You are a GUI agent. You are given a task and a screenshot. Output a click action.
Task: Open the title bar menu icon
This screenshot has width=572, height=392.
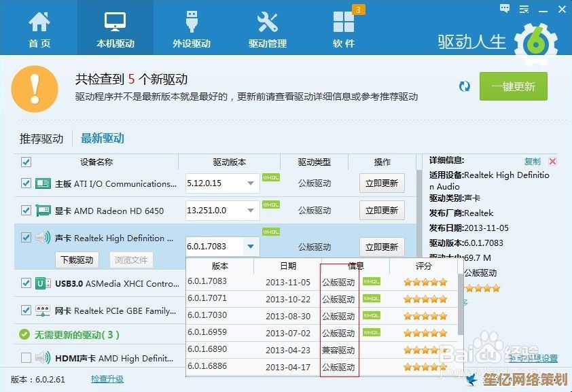pos(524,9)
